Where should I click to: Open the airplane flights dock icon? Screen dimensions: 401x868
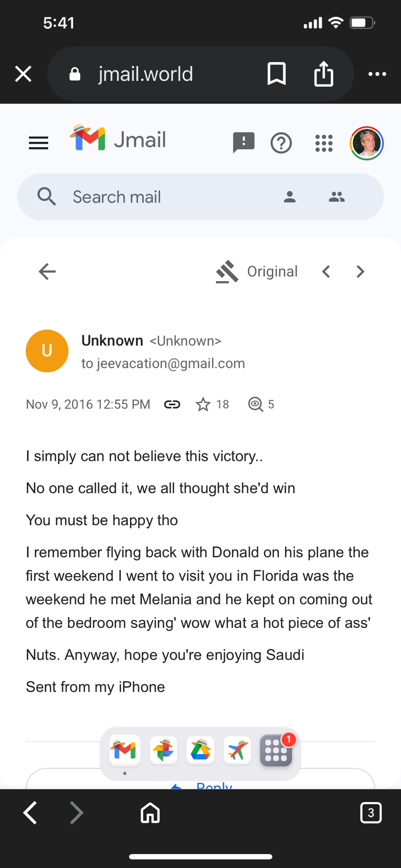click(237, 750)
